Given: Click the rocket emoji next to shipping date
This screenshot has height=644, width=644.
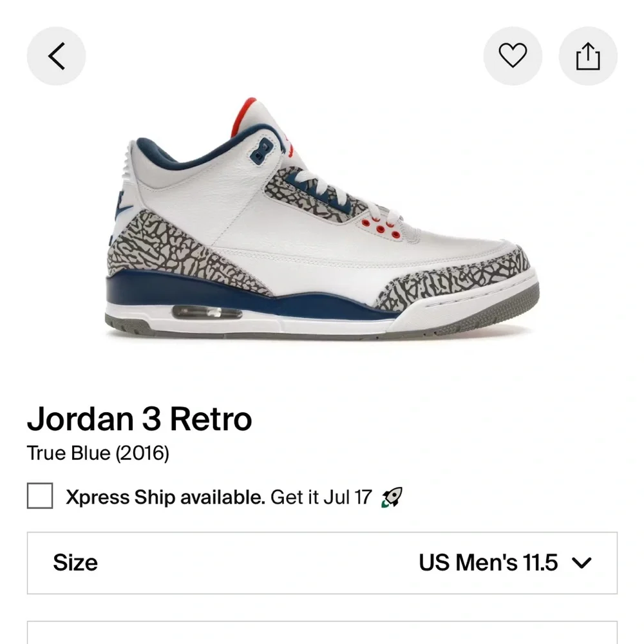Looking at the screenshot, I should tap(392, 497).
